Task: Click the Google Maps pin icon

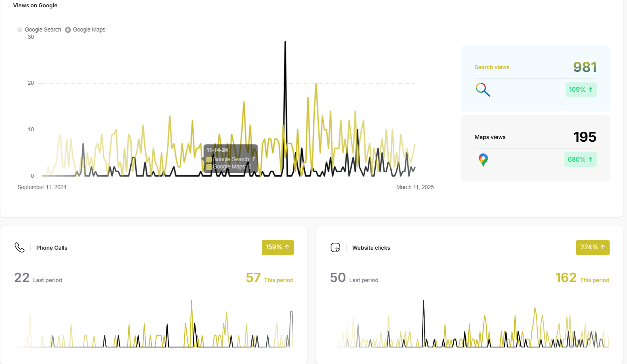Action: 483,160
